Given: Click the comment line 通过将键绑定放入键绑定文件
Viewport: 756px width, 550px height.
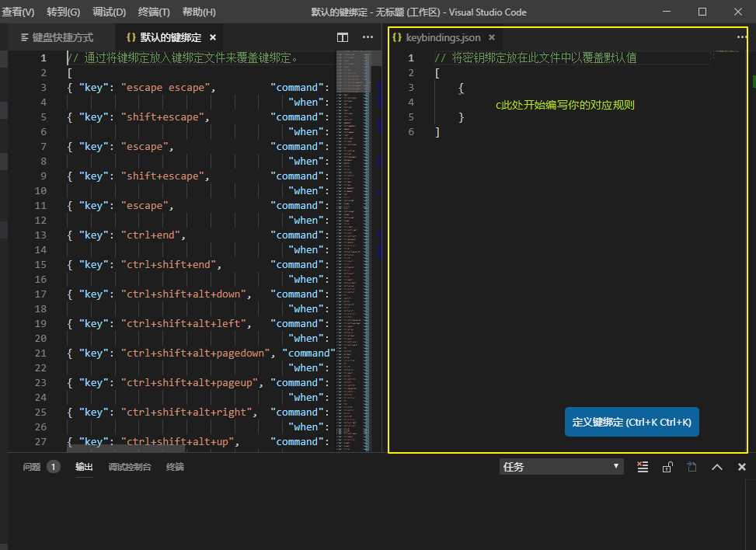Looking at the screenshot, I should 183,57.
